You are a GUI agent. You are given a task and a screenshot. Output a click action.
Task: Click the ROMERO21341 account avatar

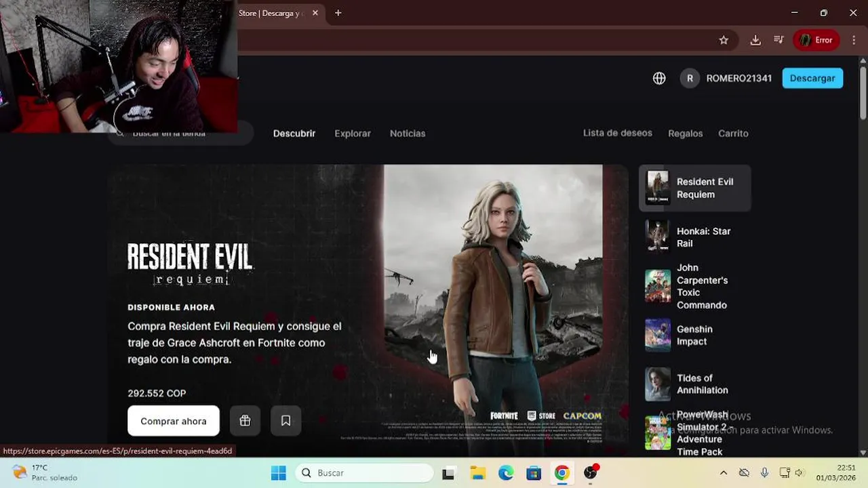pyautogui.click(x=690, y=78)
